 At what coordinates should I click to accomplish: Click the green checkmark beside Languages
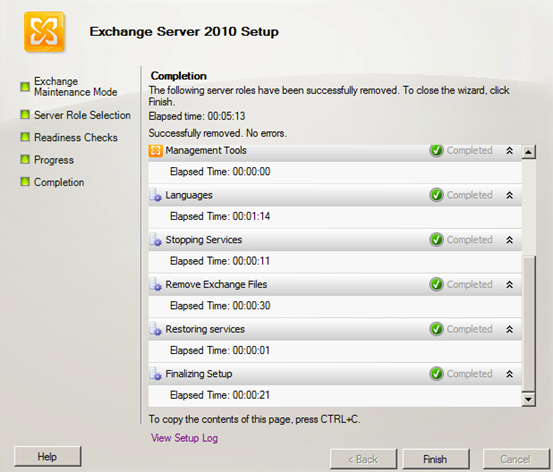pos(436,195)
